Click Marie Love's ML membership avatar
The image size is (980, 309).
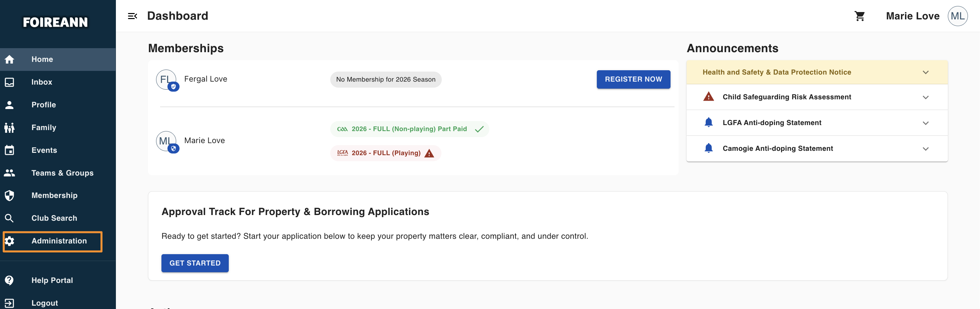click(166, 141)
